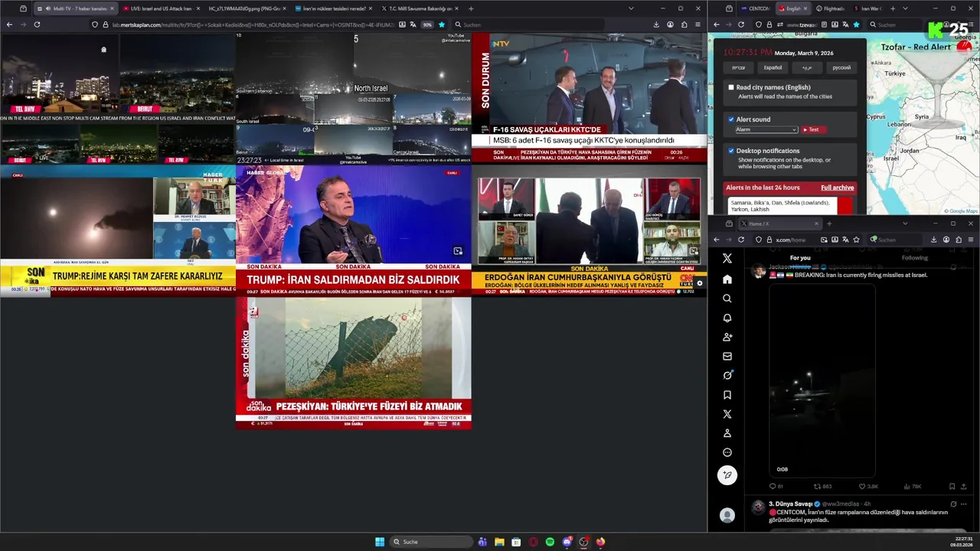This screenshot has width=980, height=551.
Task: Reload the X home page
Action: pos(740,240)
